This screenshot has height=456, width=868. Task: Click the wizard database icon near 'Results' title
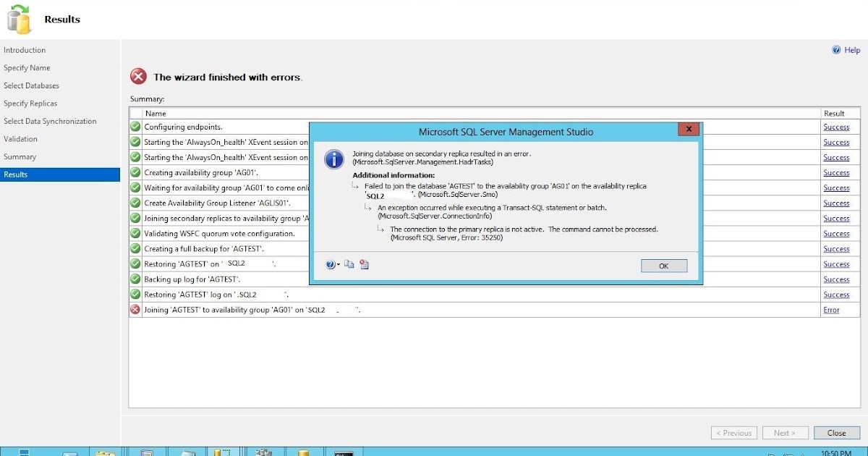(x=17, y=19)
